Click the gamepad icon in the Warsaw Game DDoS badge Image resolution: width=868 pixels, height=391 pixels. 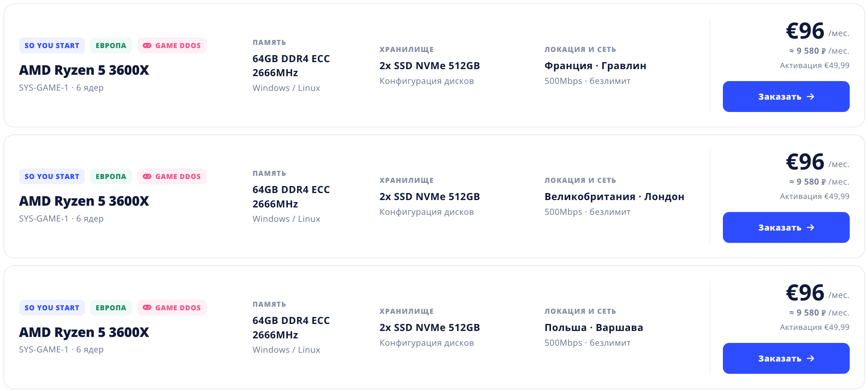click(x=147, y=307)
